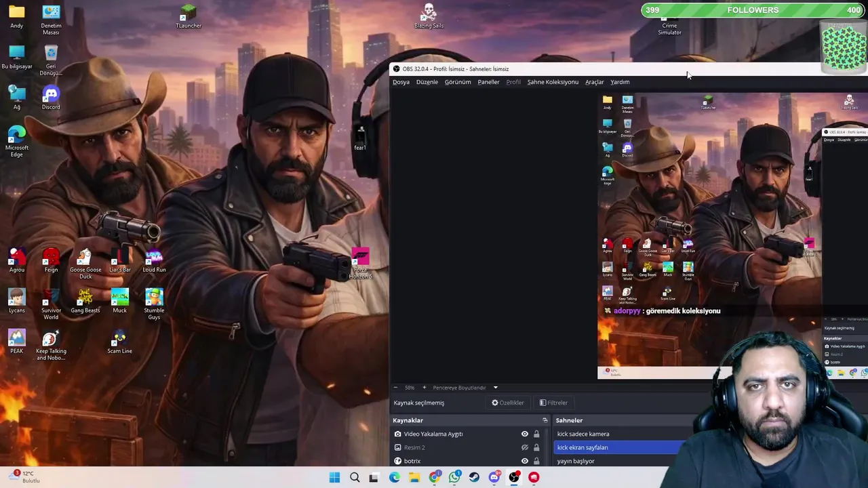Screen dimensions: 868x488
Task: Open the Feign game shortcut
Action: 51,261
